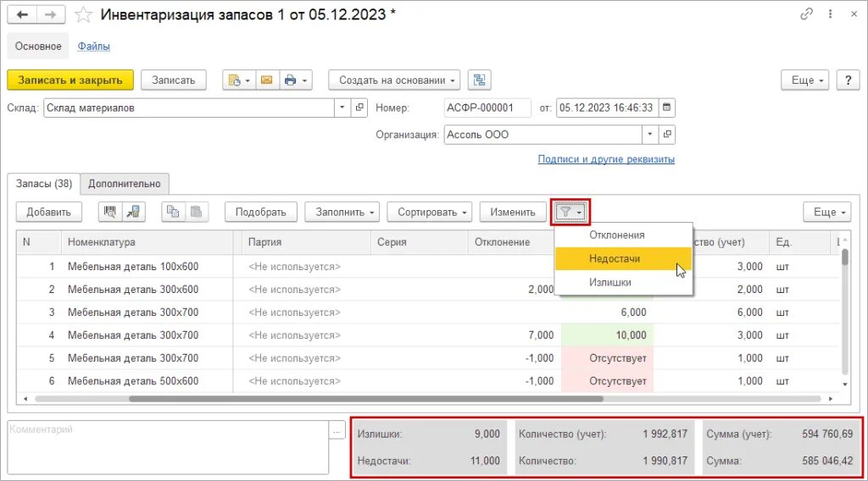Click the Номенклатура column header
Screen dimensions: 868x481
[x=147, y=242]
